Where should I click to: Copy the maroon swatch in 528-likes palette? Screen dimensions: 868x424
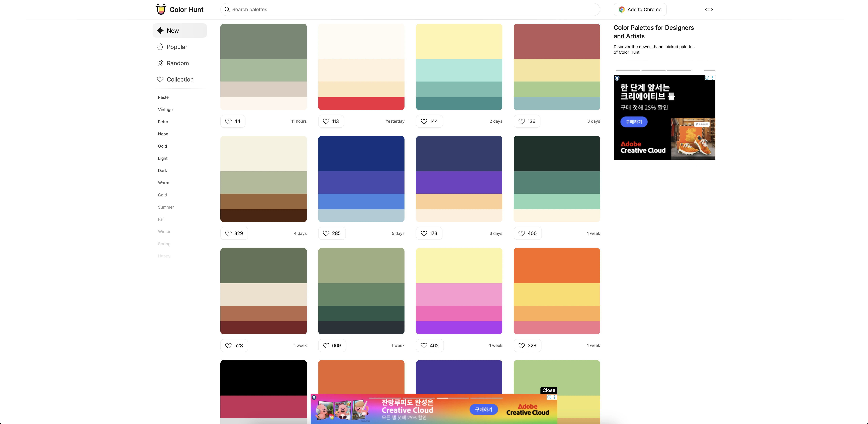(263, 328)
